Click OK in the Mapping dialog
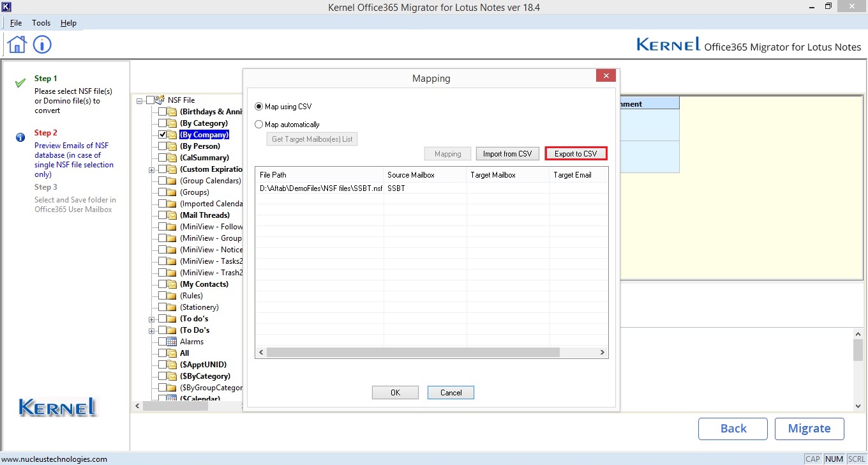The width and height of the screenshot is (868, 465). click(x=395, y=393)
